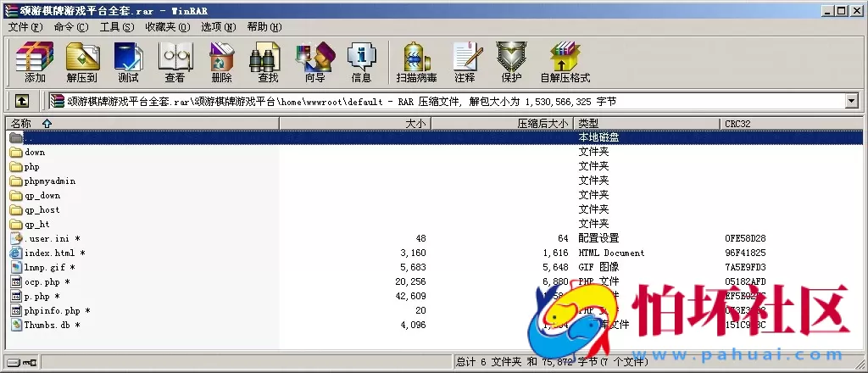The height and width of the screenshot is (373, 868).
Task: Click the '配置设置' type cell
Action: [x=599, y=238]
